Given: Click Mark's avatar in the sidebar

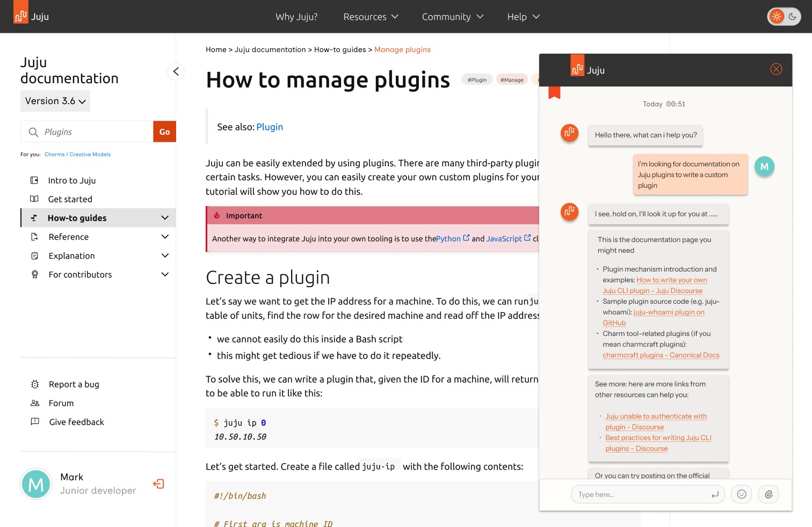Looking at the screenshot, I should [x=36, y=484].
